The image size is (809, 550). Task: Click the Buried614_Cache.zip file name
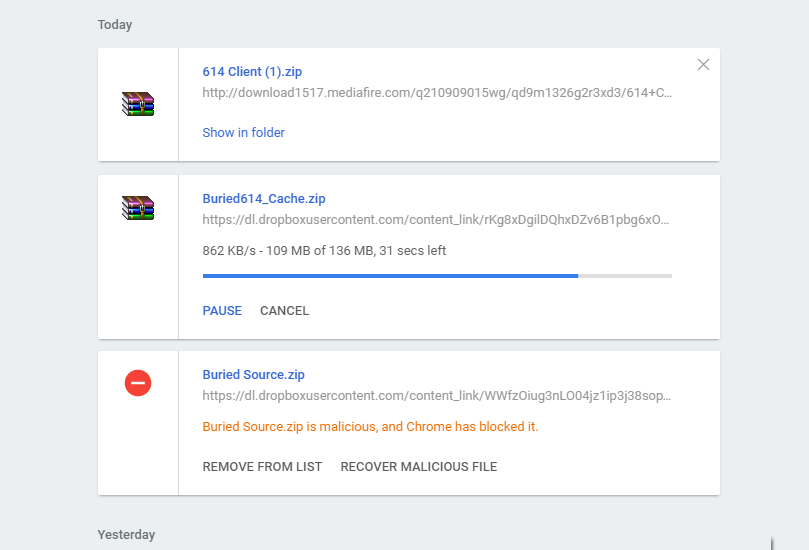tap(264, 199)
